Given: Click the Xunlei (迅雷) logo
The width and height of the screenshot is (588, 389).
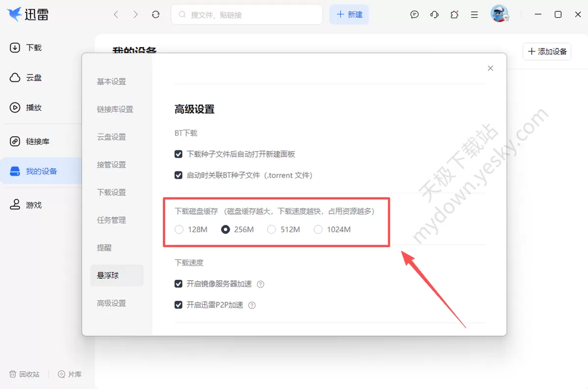Looking at the screenshot, I should pos(28,15).
